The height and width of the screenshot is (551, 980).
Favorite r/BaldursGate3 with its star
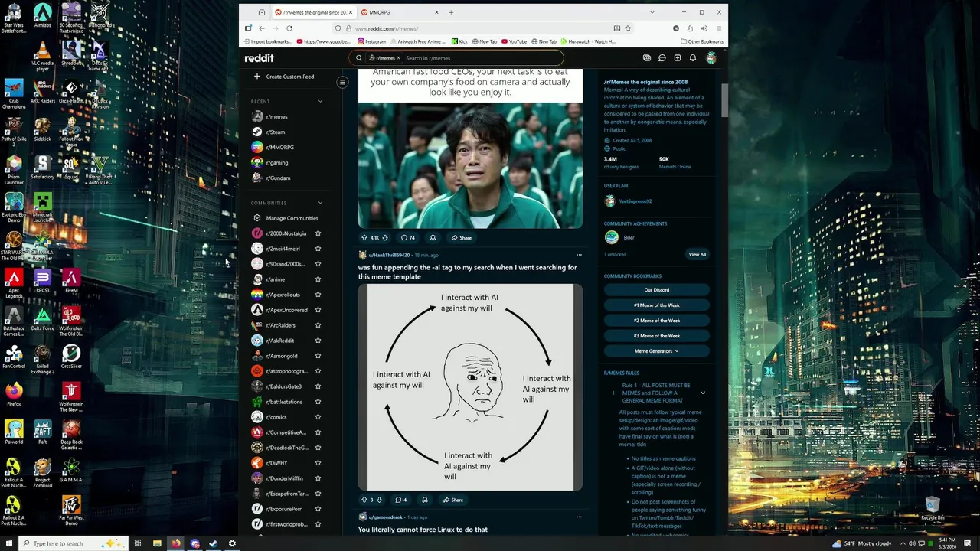point(318,386)
